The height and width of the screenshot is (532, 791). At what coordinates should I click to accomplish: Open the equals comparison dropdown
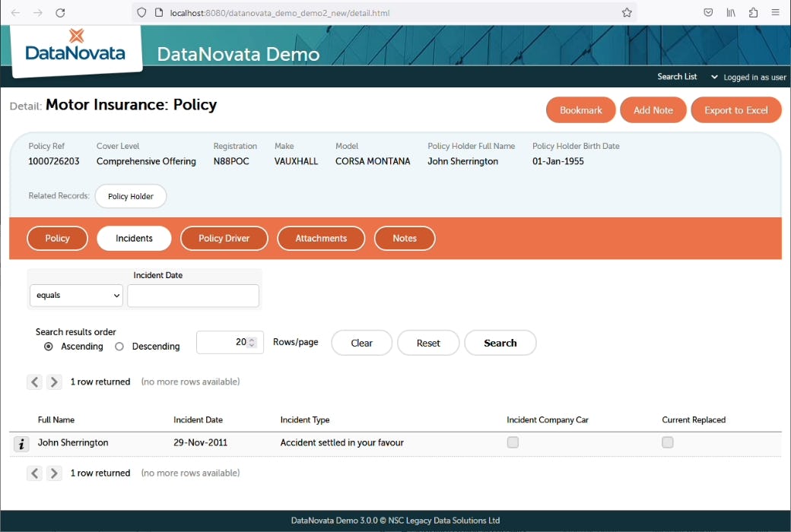pyautogui.click(x=76, y=296)
